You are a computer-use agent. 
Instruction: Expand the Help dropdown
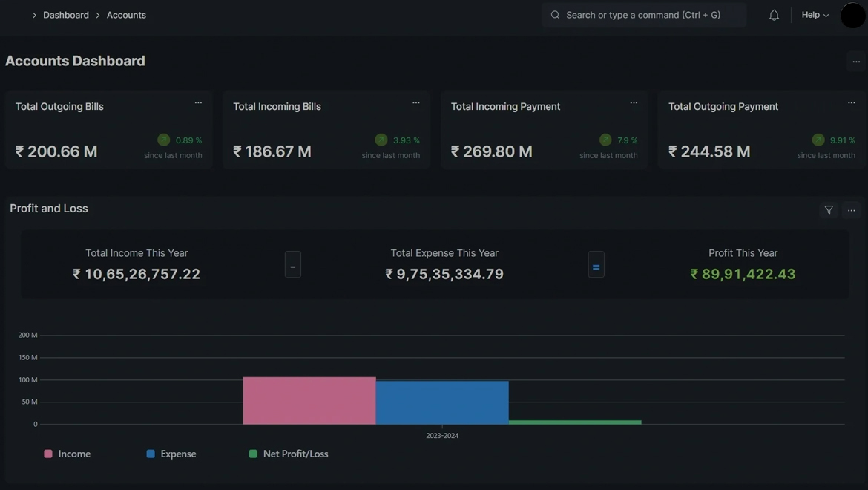tap(815, 15)
